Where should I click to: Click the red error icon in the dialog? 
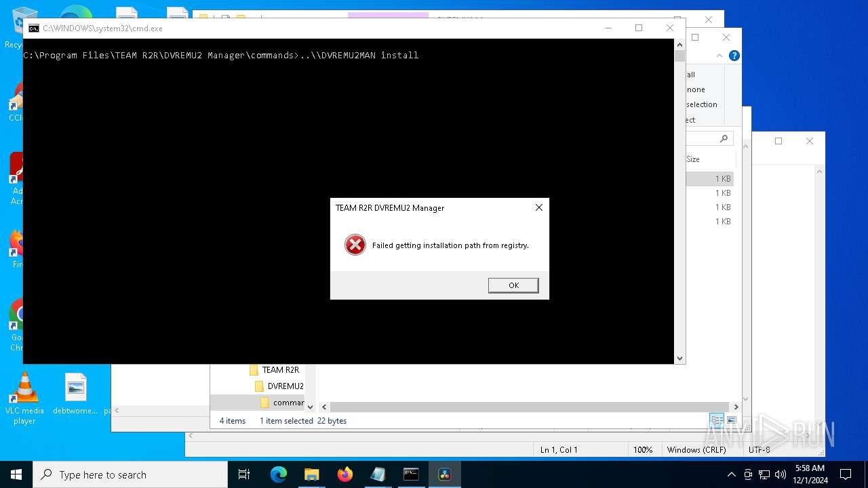pyautogui.click(x=355, y=245)
